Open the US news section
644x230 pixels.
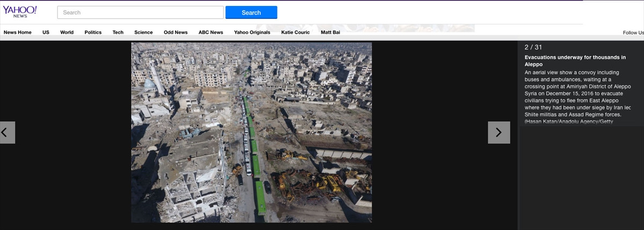coord(46,32)
